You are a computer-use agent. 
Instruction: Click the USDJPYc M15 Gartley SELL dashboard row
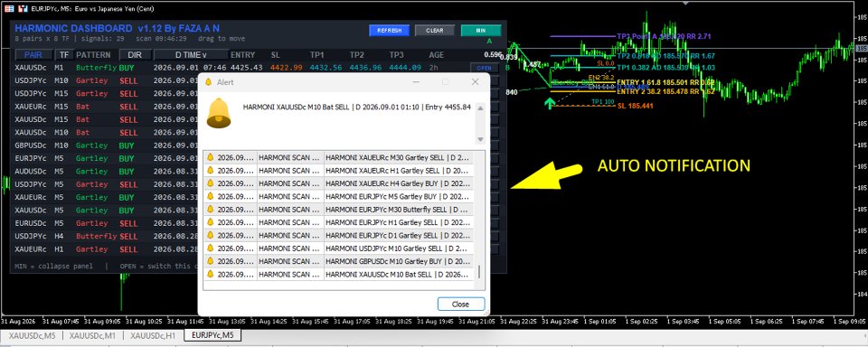pos(105,94)
